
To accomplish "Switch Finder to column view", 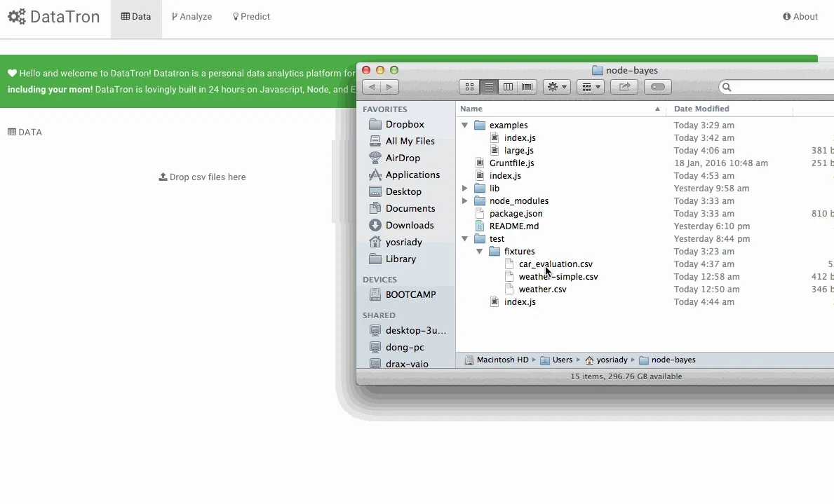I will pos(508,87).
